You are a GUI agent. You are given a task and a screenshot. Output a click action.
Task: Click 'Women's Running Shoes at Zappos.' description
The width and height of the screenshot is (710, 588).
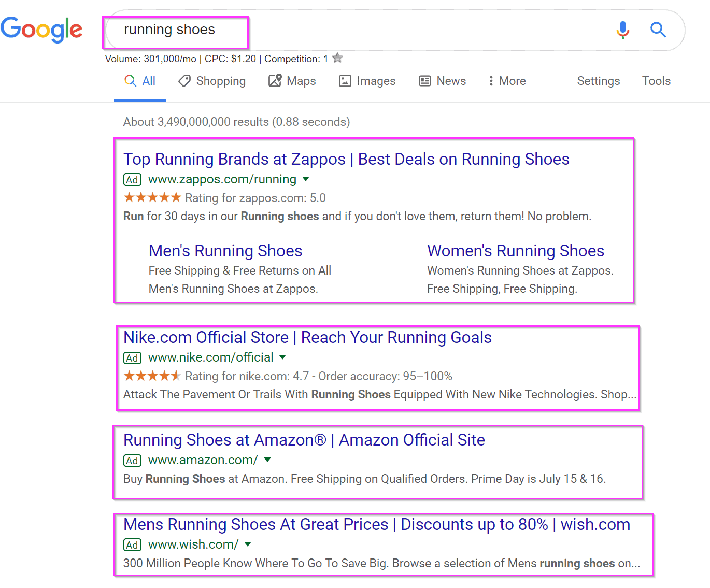pos(520,270)
